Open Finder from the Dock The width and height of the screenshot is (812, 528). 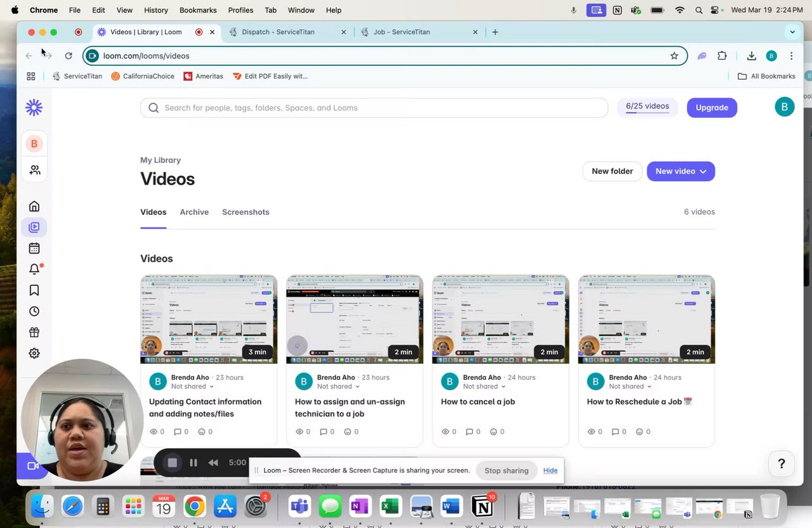point(42,506)
